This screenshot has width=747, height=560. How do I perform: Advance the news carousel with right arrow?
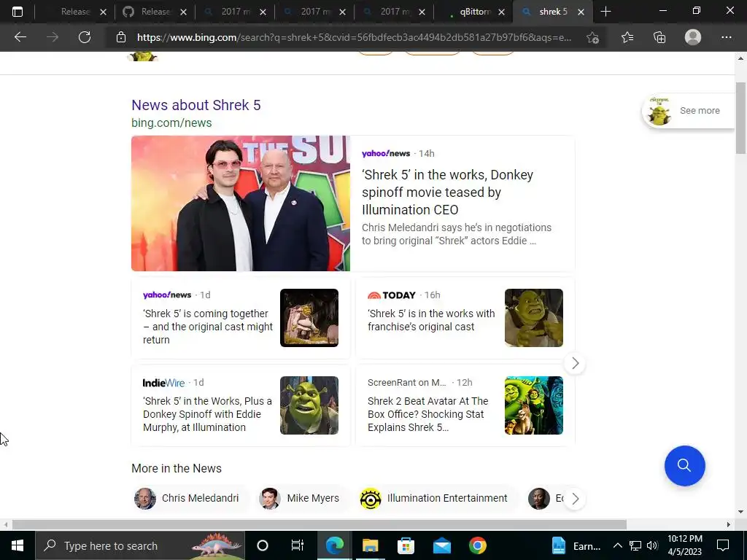(x=575, y=363)
